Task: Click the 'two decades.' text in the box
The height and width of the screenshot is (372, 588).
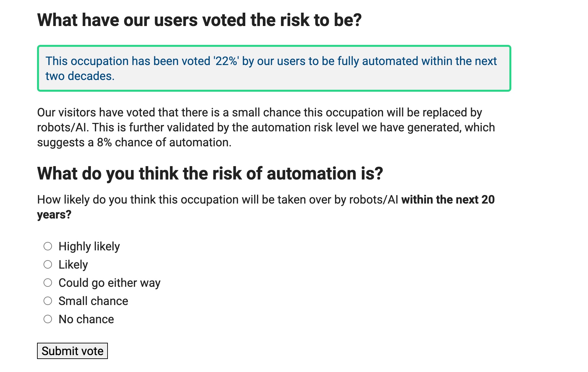Action: tap(80, 76)
